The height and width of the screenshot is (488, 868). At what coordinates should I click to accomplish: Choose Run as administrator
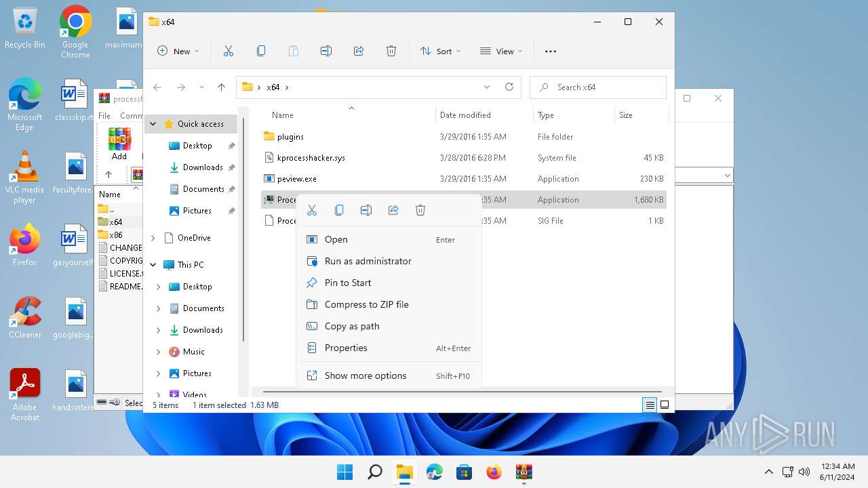[x=389, y=261]
